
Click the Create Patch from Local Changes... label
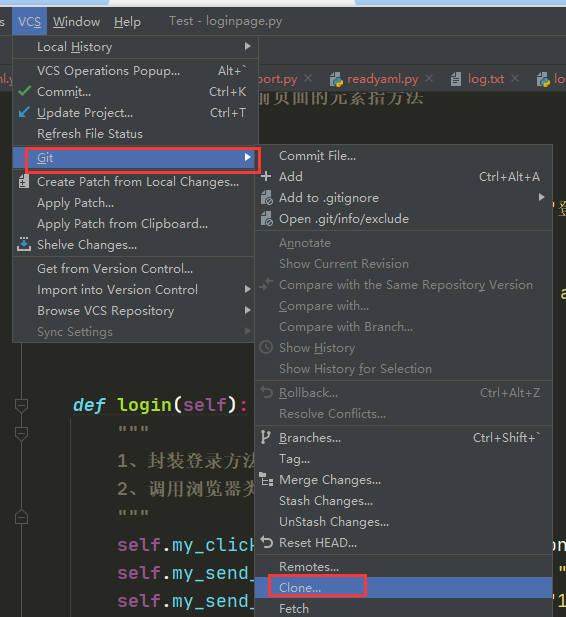click(x=138, y=182)
